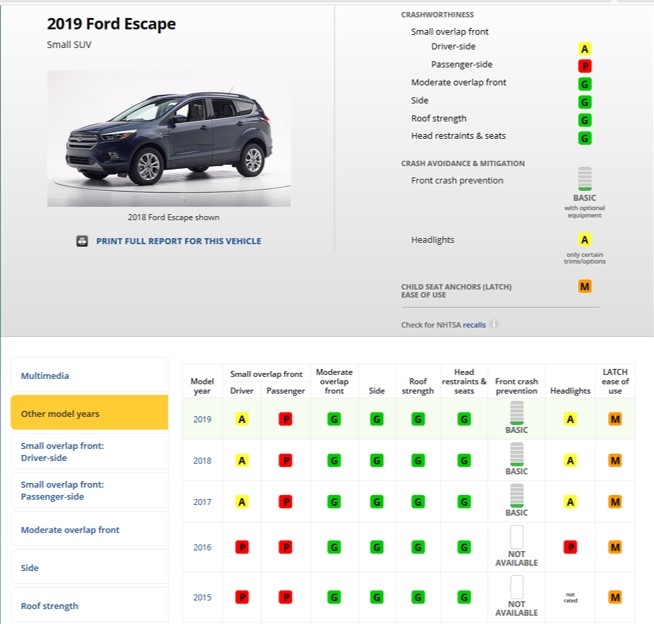
Task: Click Moderate overlap front Good rating badge
Action: pos(585,84)
